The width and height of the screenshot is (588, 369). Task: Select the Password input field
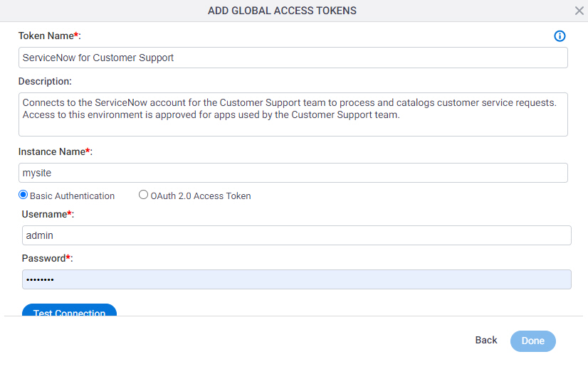(x=297, y=279)
